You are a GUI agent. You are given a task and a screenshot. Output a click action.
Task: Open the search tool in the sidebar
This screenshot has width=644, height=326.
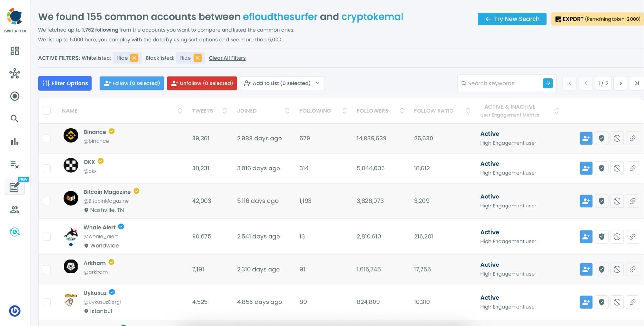coord(14,119)
